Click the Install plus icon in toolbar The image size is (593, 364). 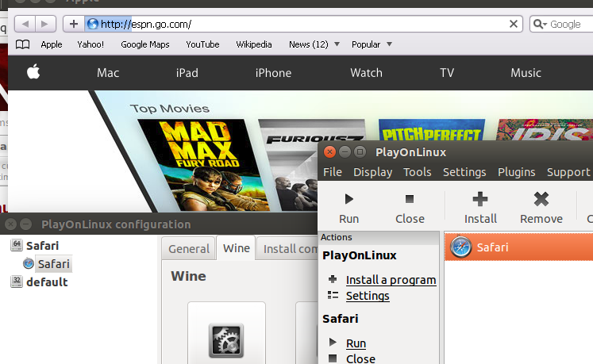480,199
